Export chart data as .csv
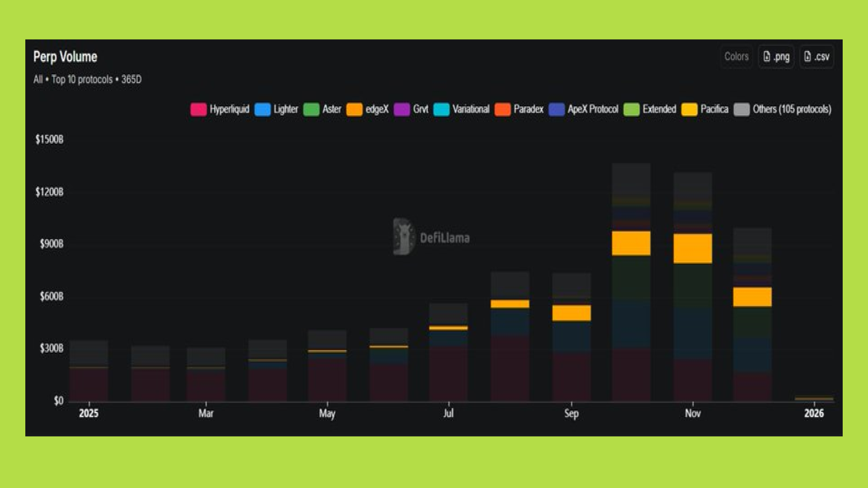 [816, 56]
